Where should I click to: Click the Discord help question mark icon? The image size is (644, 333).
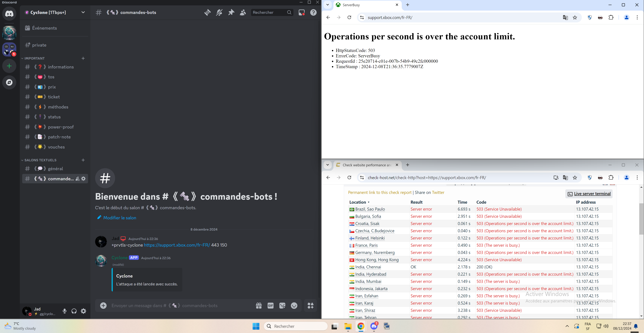[313, 12]
